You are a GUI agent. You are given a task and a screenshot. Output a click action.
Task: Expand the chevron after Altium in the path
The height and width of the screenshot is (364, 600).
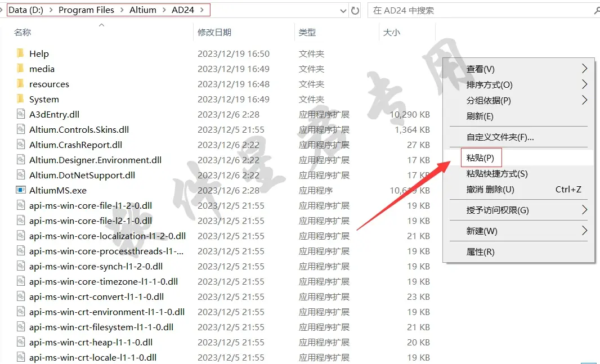click(164, 10)
